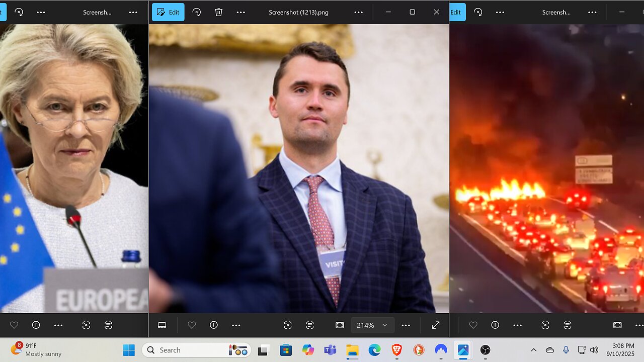Open the top three-dot menu beside rotate in the right window
Viewport: 644px width, 362px height.
point(500,12)
